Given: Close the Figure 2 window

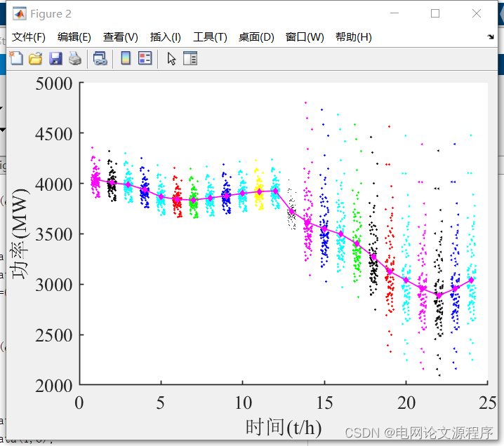Looking at the screenshot, I should [x=477, y=13].
